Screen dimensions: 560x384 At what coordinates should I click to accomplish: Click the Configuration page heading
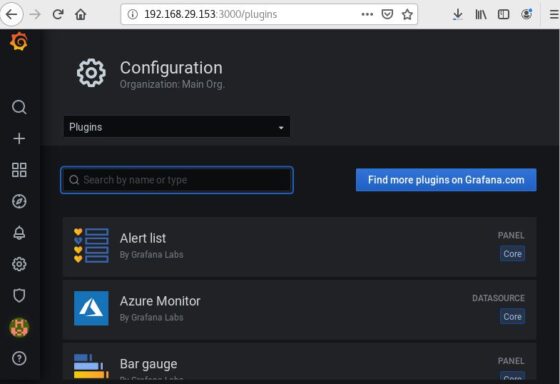coord(171,68)
